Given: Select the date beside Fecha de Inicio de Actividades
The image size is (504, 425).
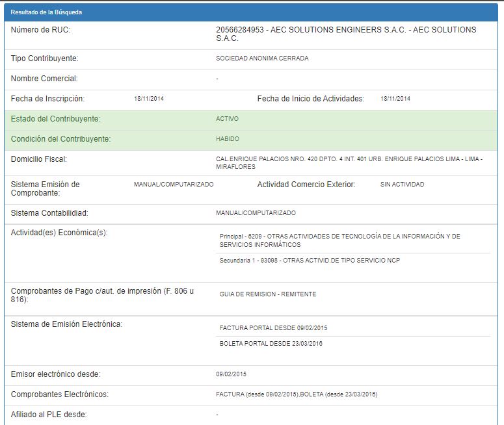Looking at the screenshot, I should 395,99.
